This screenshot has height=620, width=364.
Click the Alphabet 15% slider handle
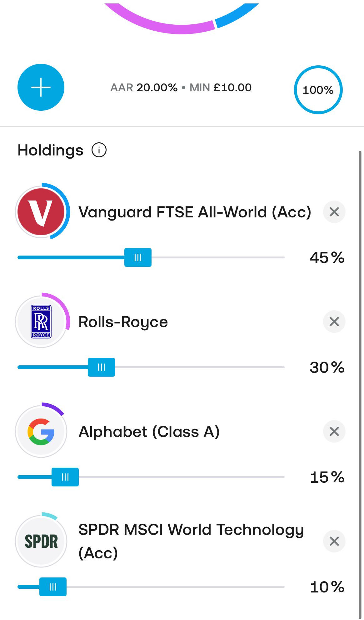[x=65, y=477]
